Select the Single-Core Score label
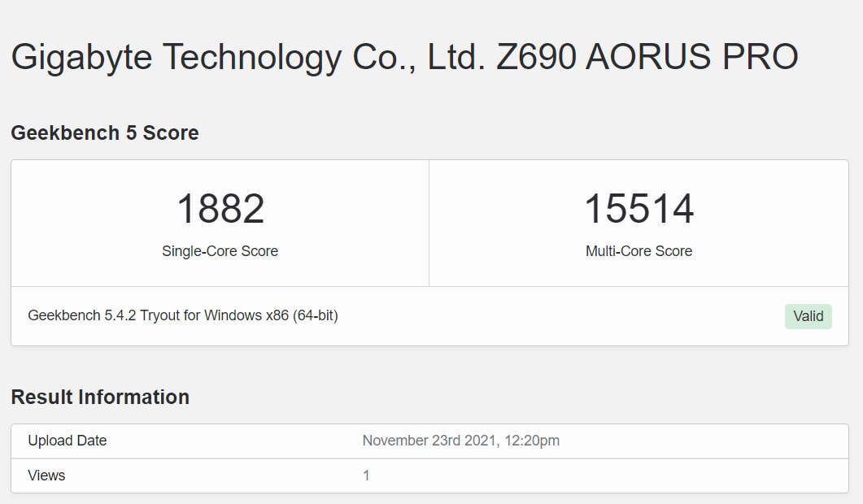Image resolution: width=863 pixels, height=504 pixels. (x=220, y=251)
